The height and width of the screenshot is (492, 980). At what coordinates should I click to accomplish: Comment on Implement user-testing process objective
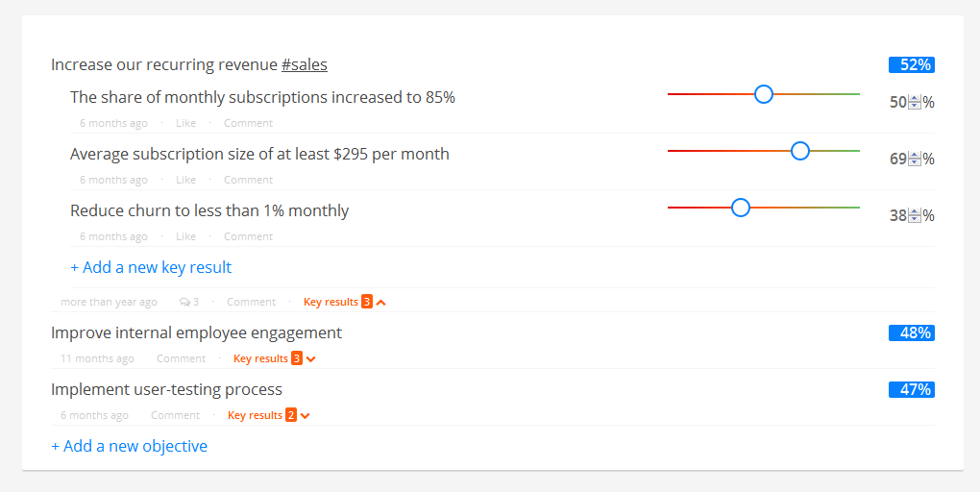pyautogui.click(x=175, y=416)
